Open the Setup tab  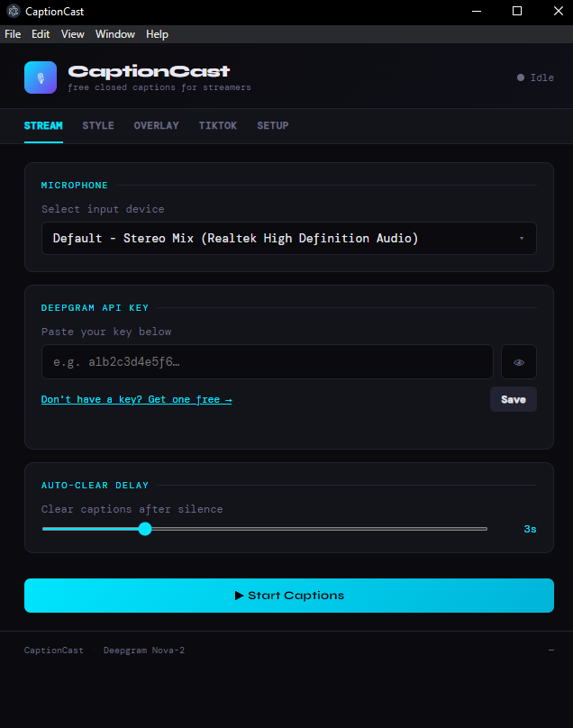[x=273, y=125]
